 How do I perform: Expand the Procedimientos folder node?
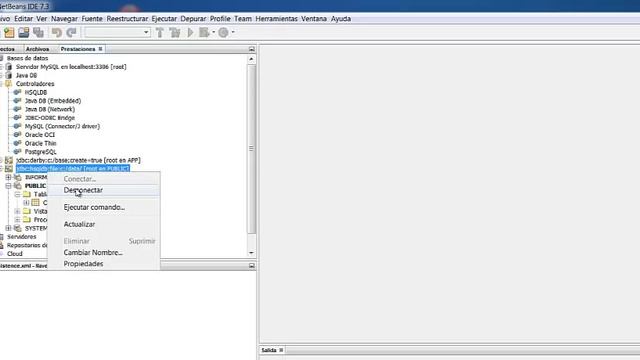17,220
